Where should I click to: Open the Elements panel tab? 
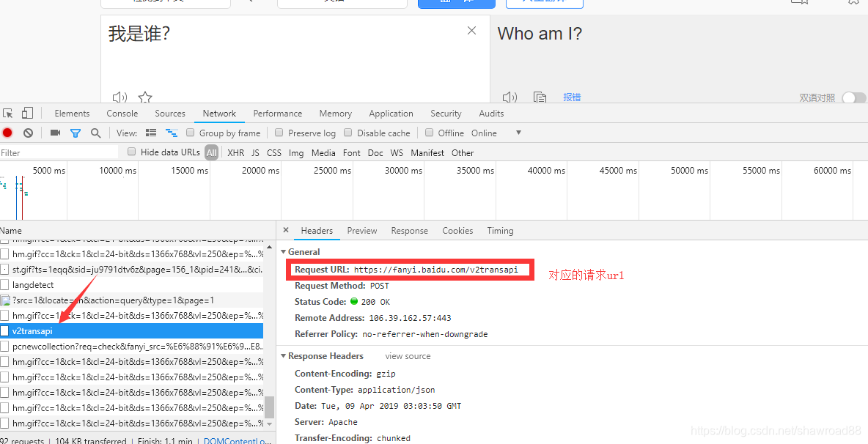pos(72,114)
